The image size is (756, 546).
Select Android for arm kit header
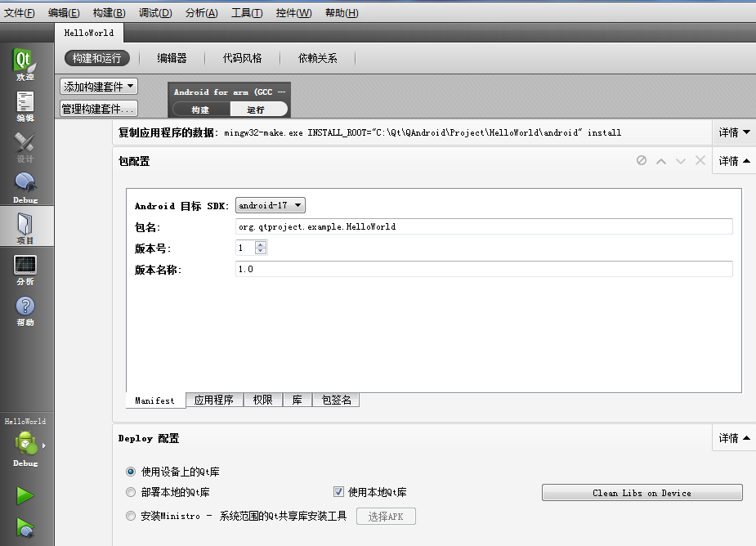(x=230, y=92)
